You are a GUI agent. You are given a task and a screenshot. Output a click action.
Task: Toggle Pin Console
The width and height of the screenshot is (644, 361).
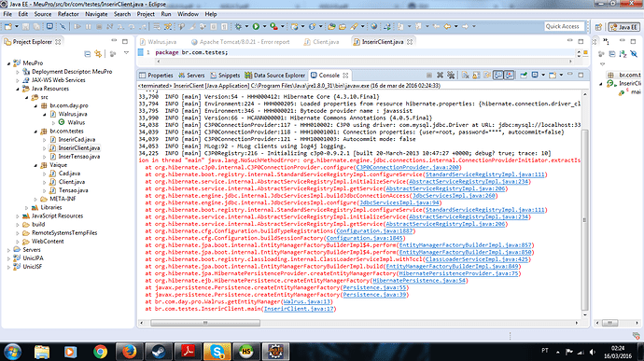[524, 76]
